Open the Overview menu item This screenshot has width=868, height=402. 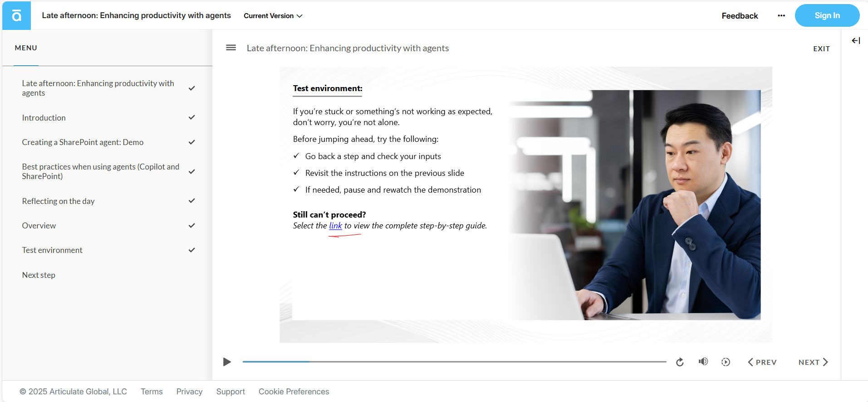39,226
